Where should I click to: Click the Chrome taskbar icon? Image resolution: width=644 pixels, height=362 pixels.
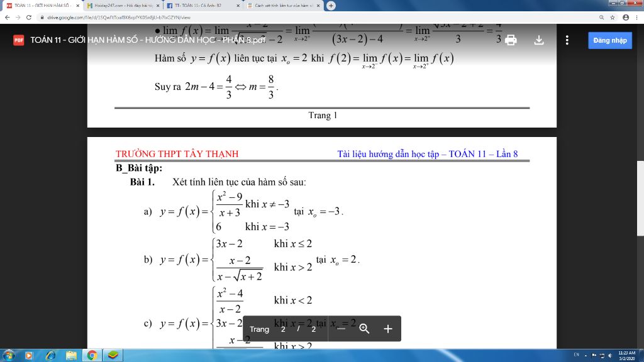click(92, 356)
